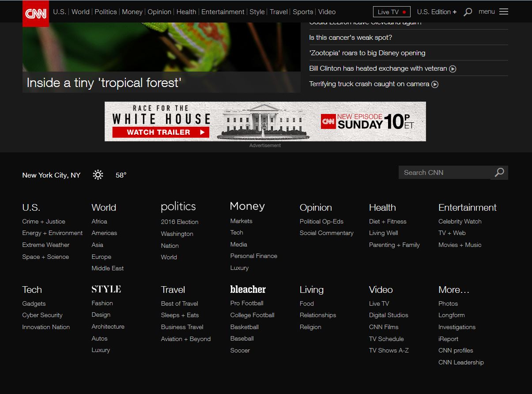Image resolution: width=532 pixels, height=394 pixels.
Task: Read 'Is this cancer's weak spot?' headline
Action: click(351, 38)
